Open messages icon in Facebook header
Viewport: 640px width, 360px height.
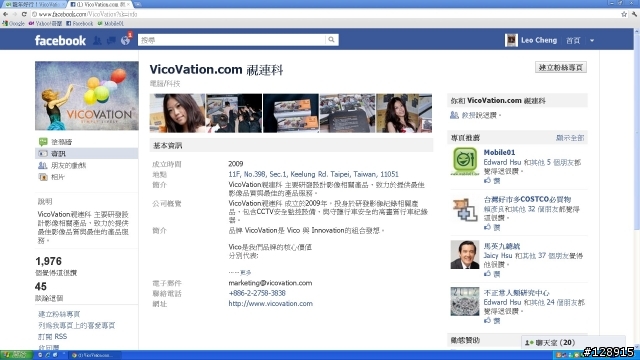(111, 40)
